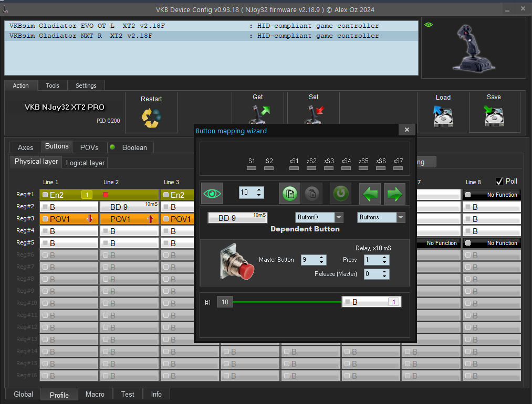532x404 pixels.
Task: Click the red square in Reg#1 Line 2
Action: pos(106,195)
